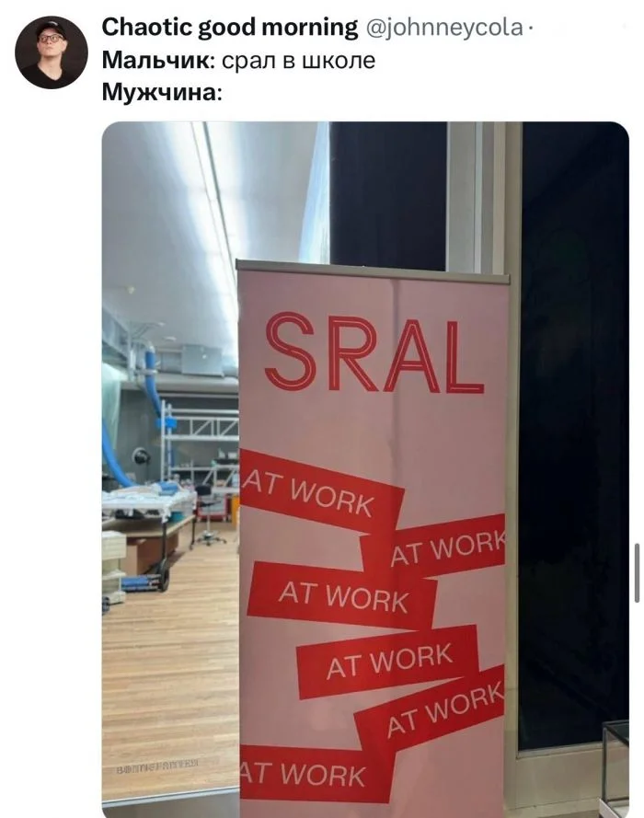Click the dot separator after the handle
Viewport: 644px width, 818px height.
(x=529, y=29)
